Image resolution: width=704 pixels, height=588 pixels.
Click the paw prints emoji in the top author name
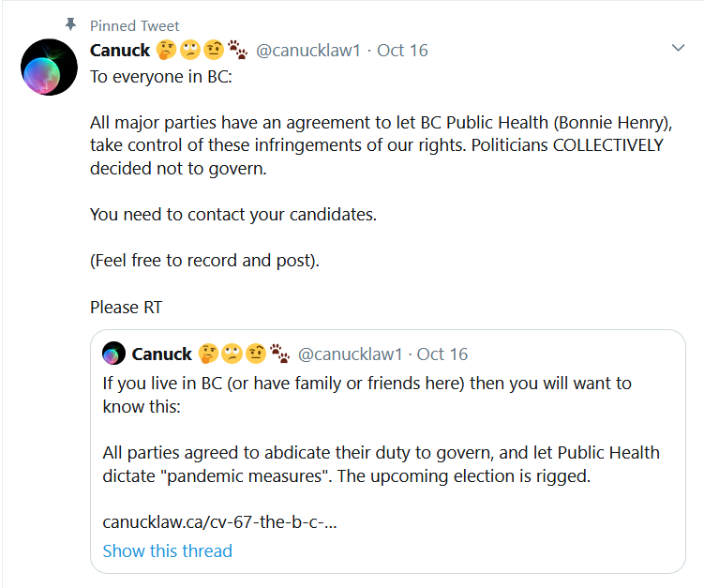pyautogui.click(x=236, y=50)
